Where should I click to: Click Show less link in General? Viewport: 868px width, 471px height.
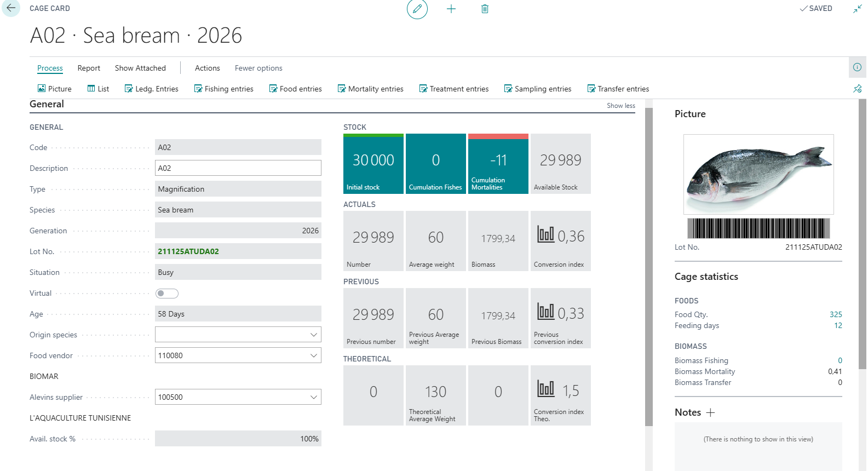(620, 106)
